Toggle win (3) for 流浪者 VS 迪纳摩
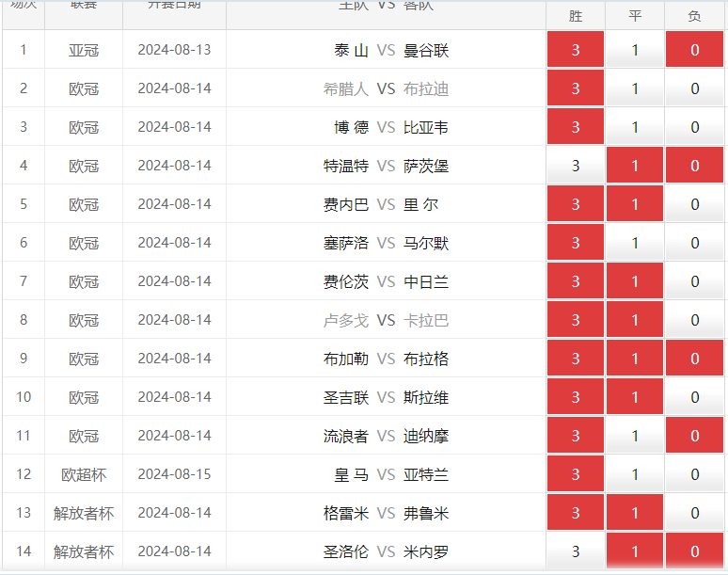Viewport: 728px width, 575px height. pos(576,435)
